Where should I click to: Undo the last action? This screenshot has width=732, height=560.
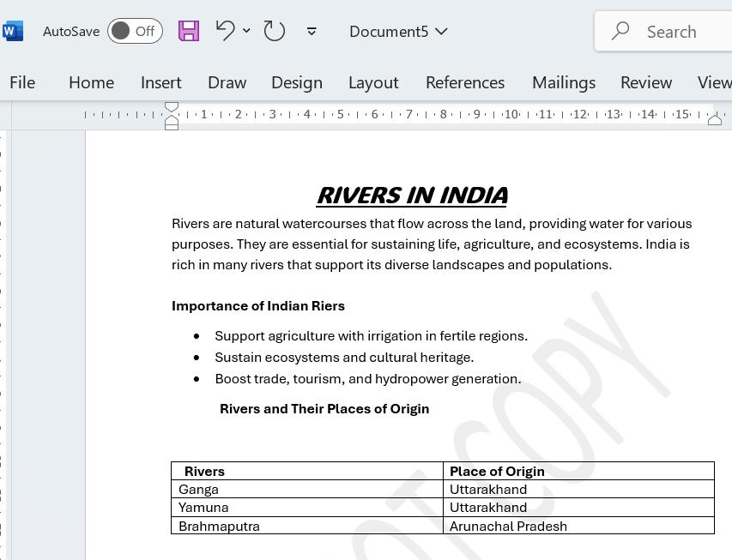pyautogui.click(x=226, y=31)
